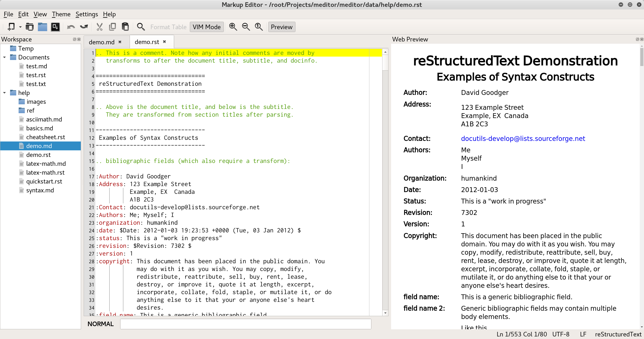The width and height of the screenshot is (644, 339).
Task: Open the find magnifier tool
Action: point(141,27)
